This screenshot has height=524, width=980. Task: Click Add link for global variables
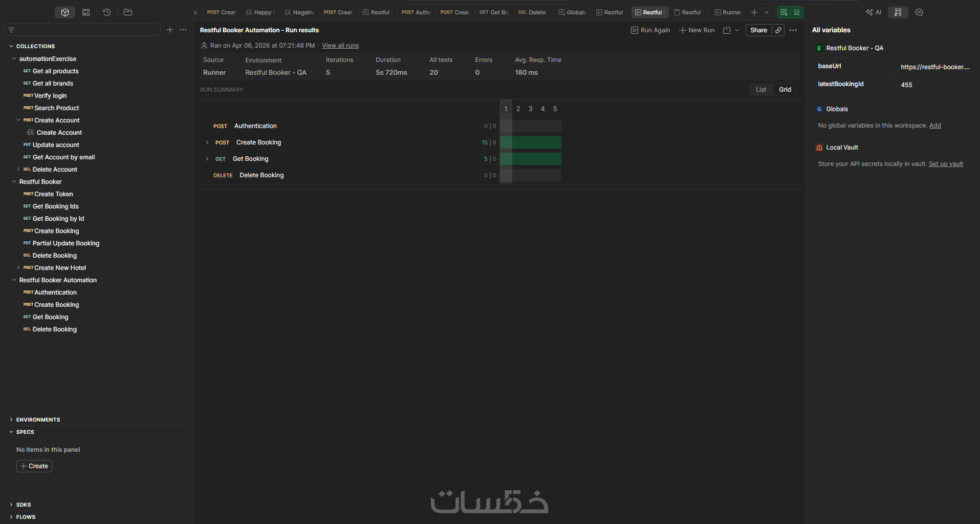pyautogui.click(x=935, y=125)
